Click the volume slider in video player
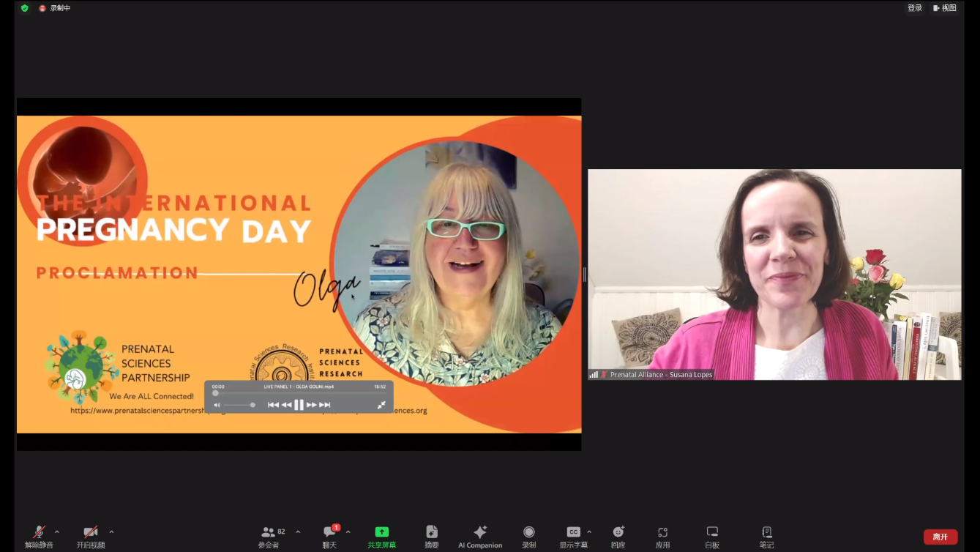980x552 pixels. 239,405
